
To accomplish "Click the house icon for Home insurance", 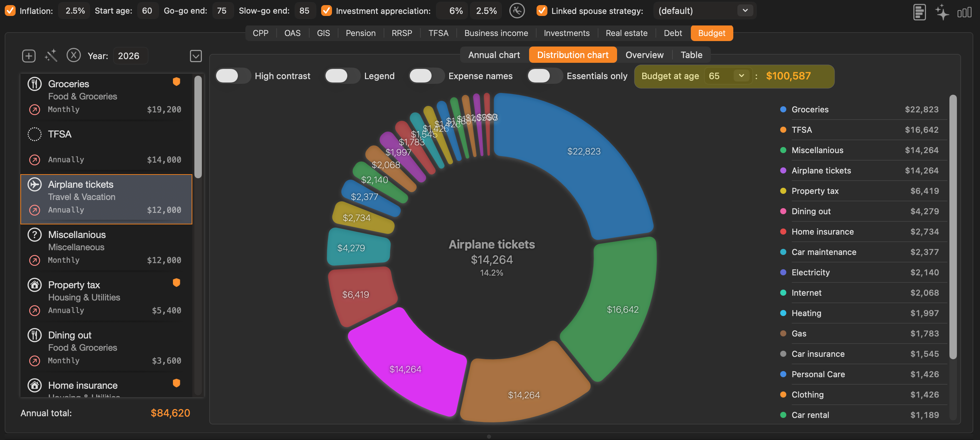I will tap(35, 385).
